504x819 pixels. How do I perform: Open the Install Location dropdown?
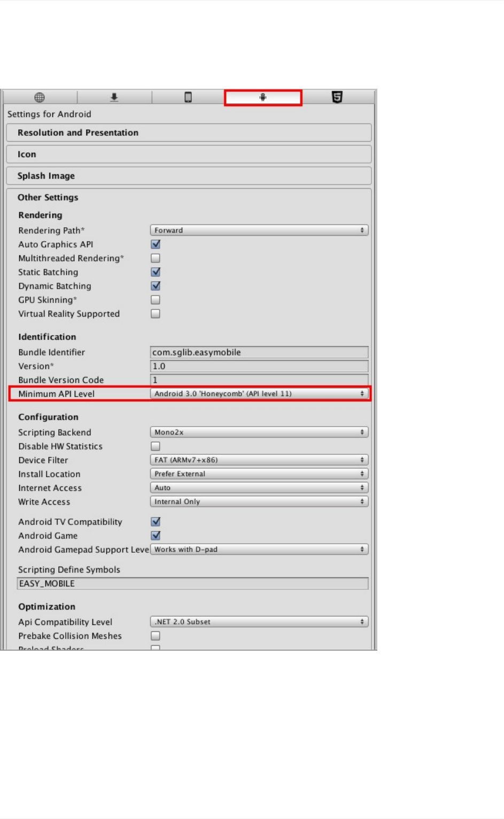[259, 474]
